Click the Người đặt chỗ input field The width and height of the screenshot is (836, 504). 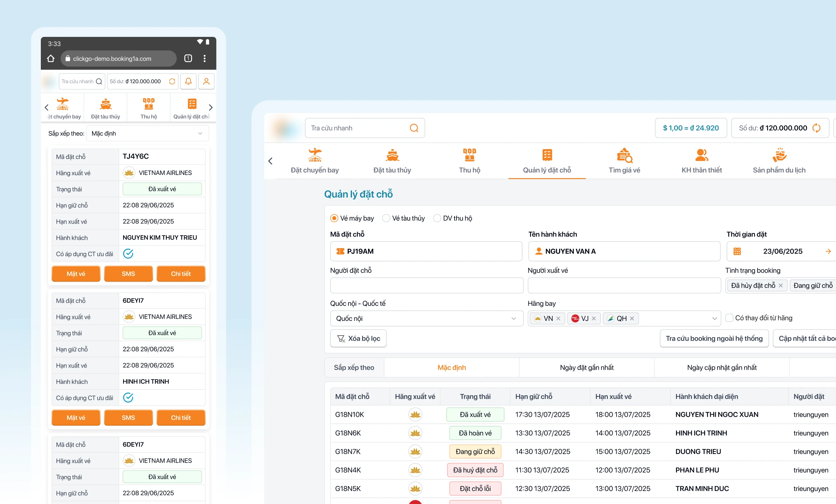click(x=426, y=285)
